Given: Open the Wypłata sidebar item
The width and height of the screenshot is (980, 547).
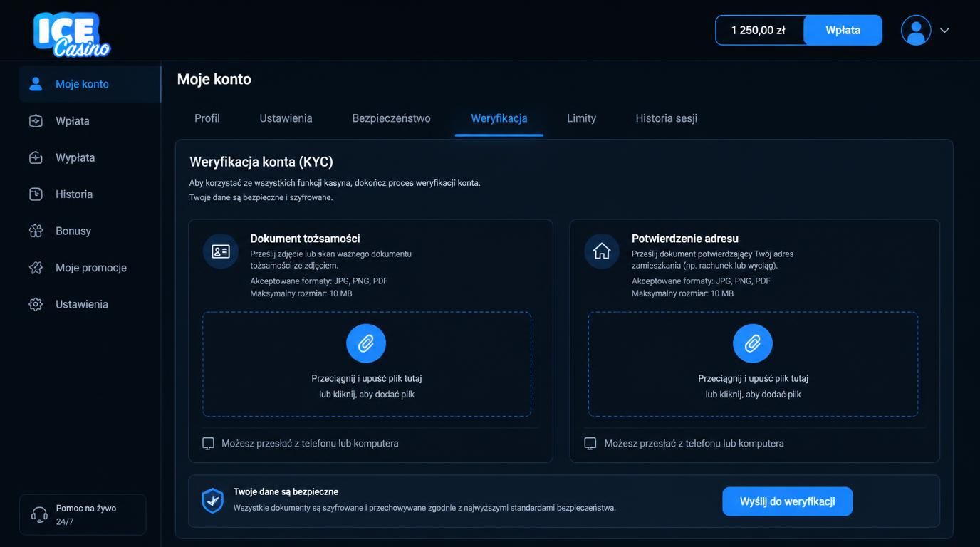Looking at the screenshot, I should click(90, 157).
